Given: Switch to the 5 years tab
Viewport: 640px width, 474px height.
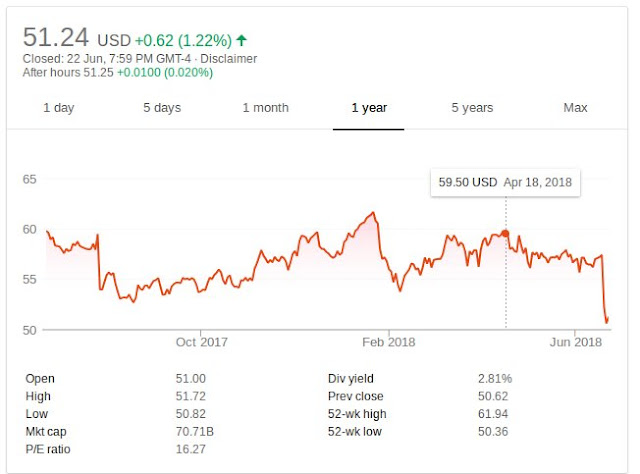Looking at the screenshot, I should click(x=470, y=107).
